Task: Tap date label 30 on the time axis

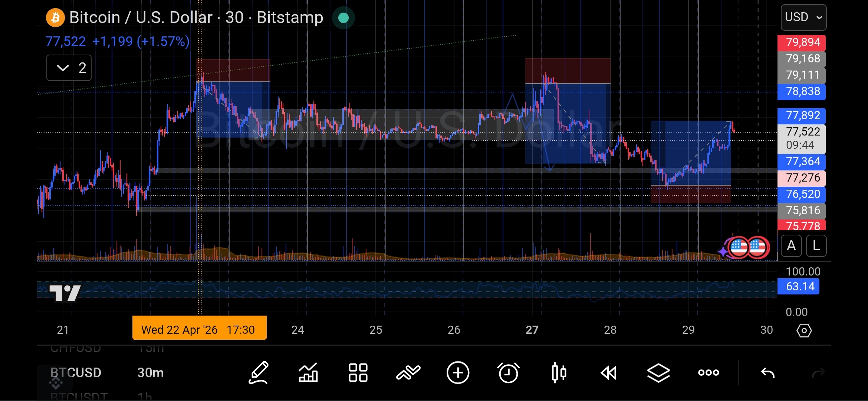Action: click(x=767, y=330)
